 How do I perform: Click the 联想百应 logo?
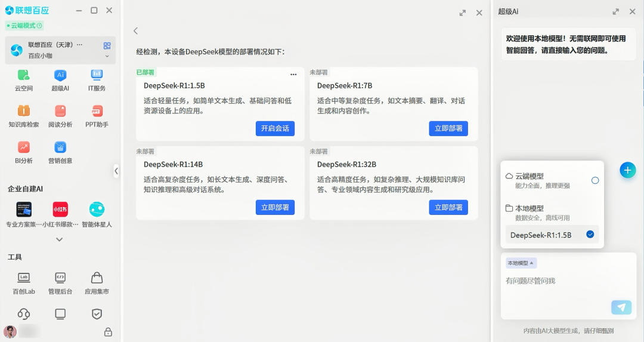27,10
